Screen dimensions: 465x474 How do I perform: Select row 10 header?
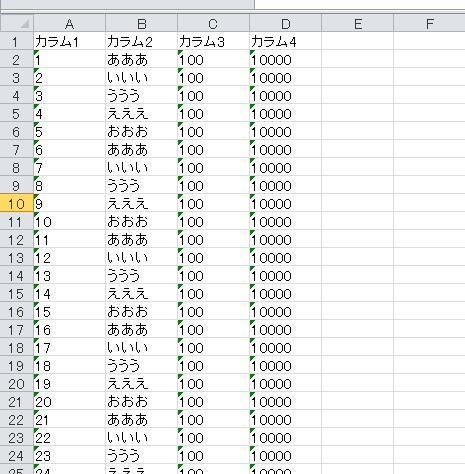(17, 203)
